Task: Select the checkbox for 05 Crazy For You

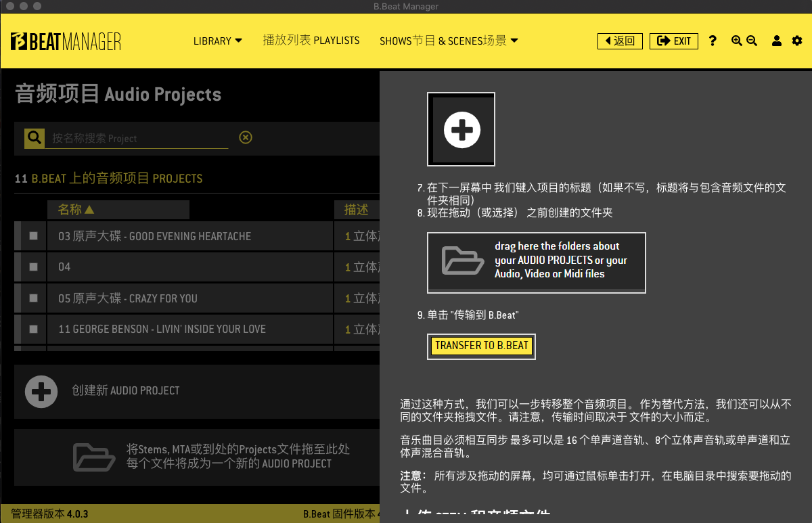Action: click(x=34, y=298)
